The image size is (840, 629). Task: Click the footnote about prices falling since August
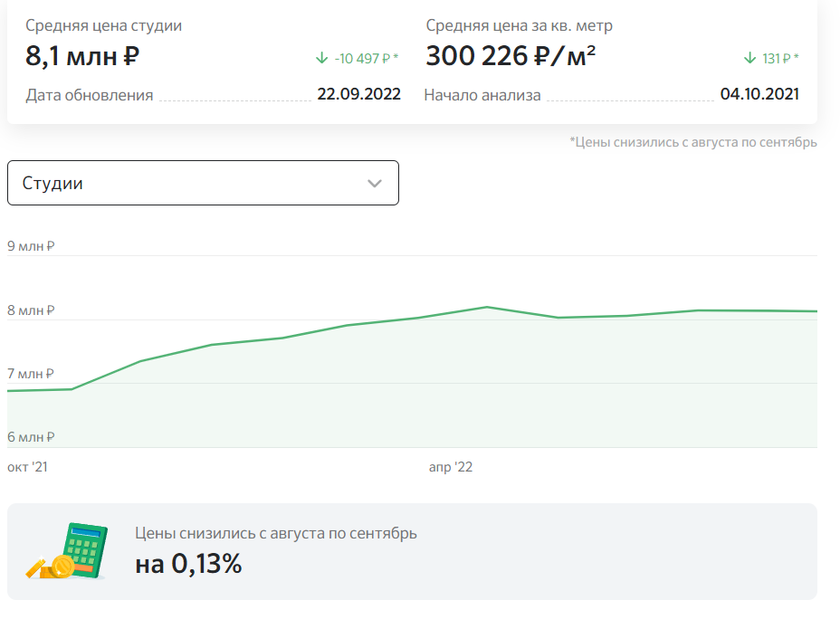[692, 142]
